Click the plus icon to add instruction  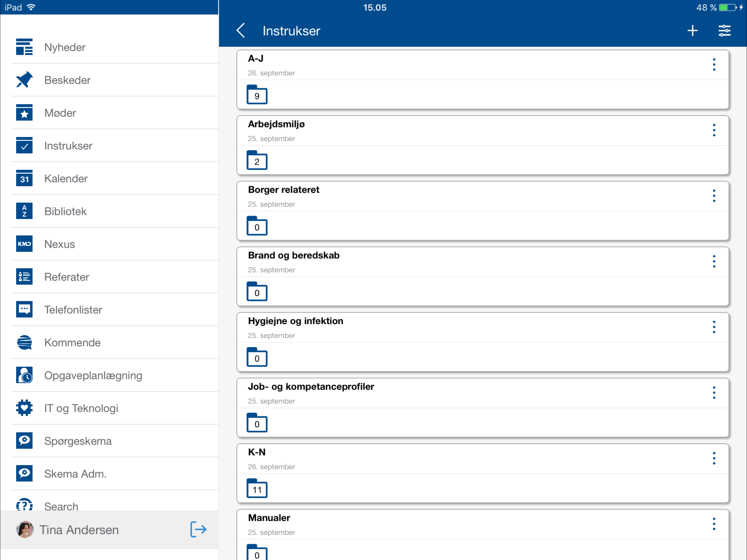pos(692,31)
